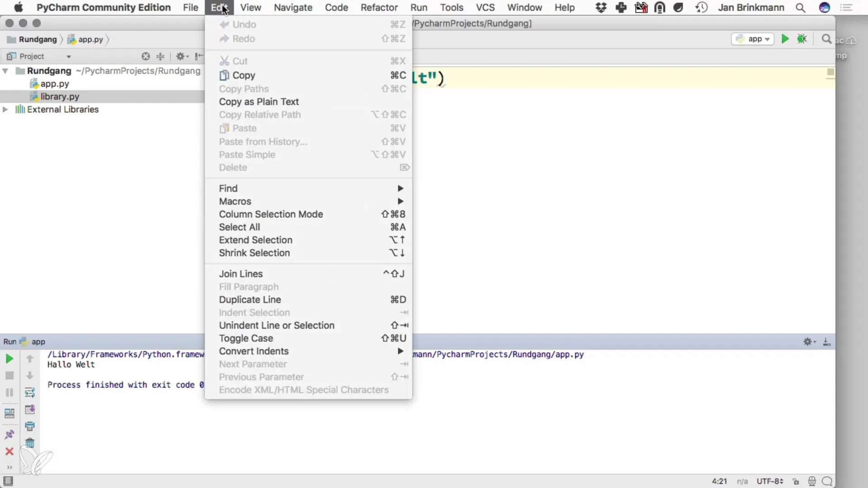Open the app run configuration dropdown

coord(753,39)
